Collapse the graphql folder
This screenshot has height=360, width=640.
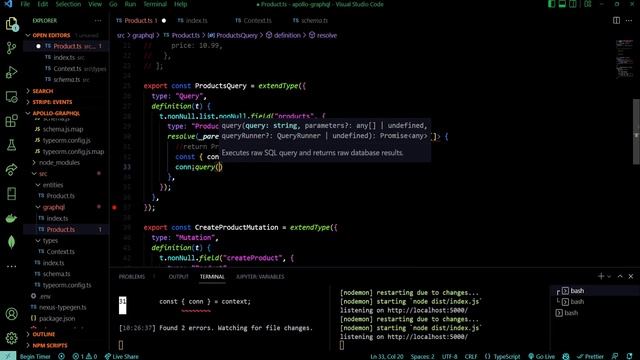click(53, 207)
